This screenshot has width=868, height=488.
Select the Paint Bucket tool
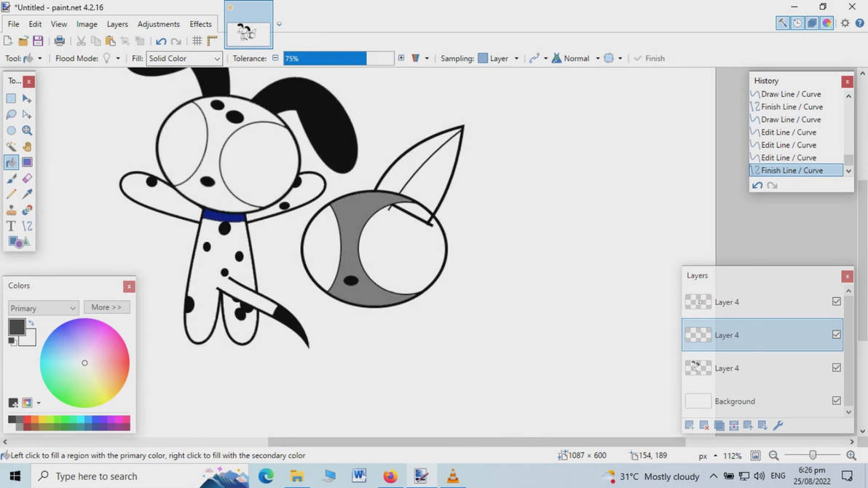point(11,162)
